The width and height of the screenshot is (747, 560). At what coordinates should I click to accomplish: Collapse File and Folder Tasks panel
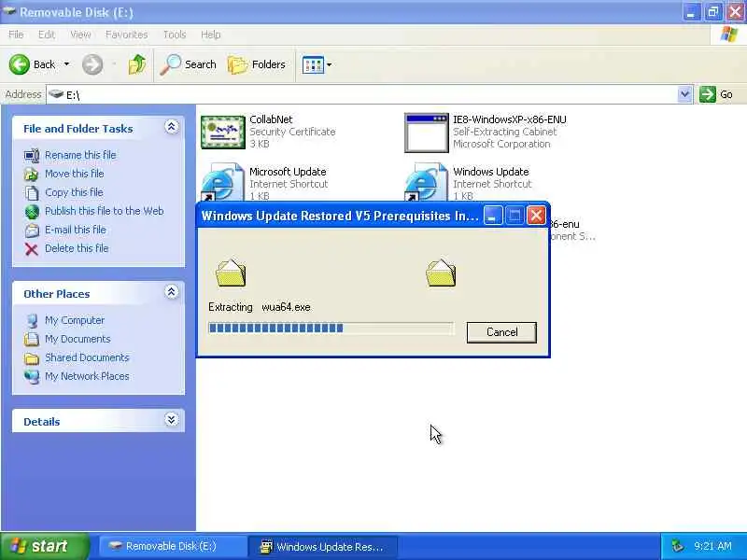pyautogui.click(x=172, y=127)
